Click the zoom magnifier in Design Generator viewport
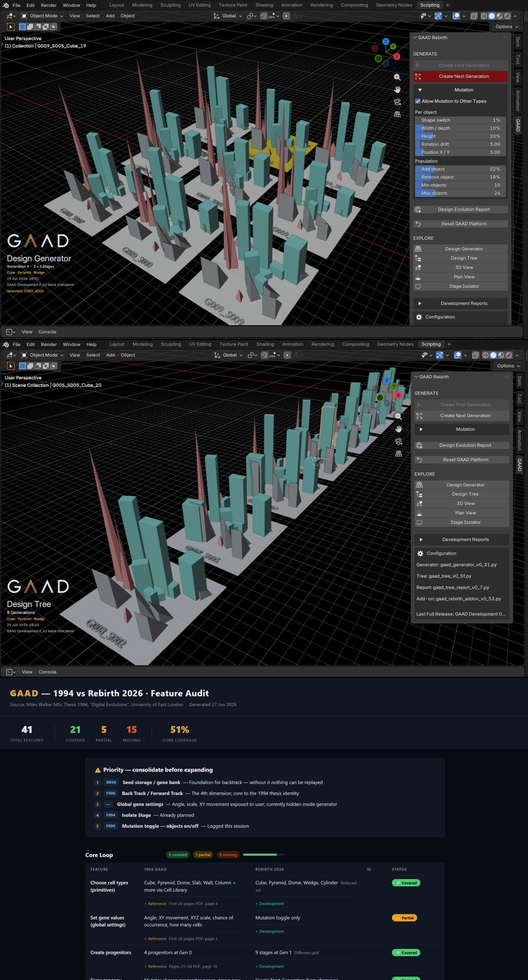 point(397,77)
